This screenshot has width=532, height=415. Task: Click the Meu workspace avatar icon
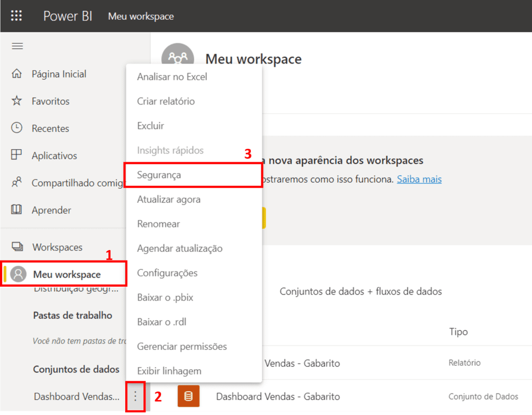tap(18, 274)
